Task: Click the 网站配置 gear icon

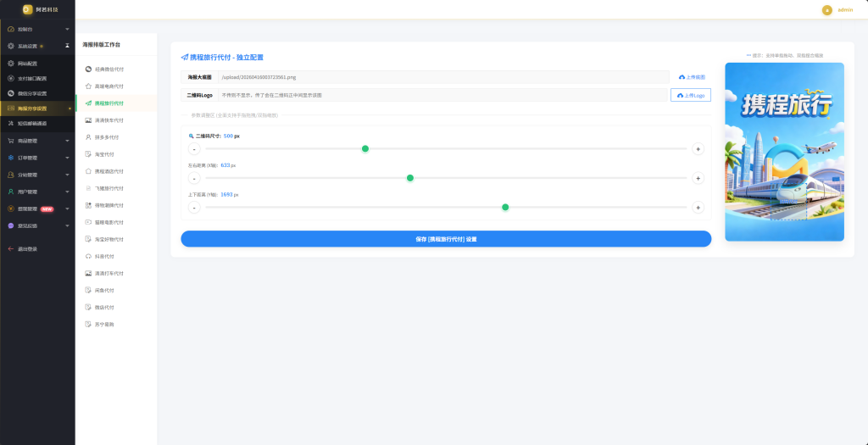Action: [x=11, y=64]
